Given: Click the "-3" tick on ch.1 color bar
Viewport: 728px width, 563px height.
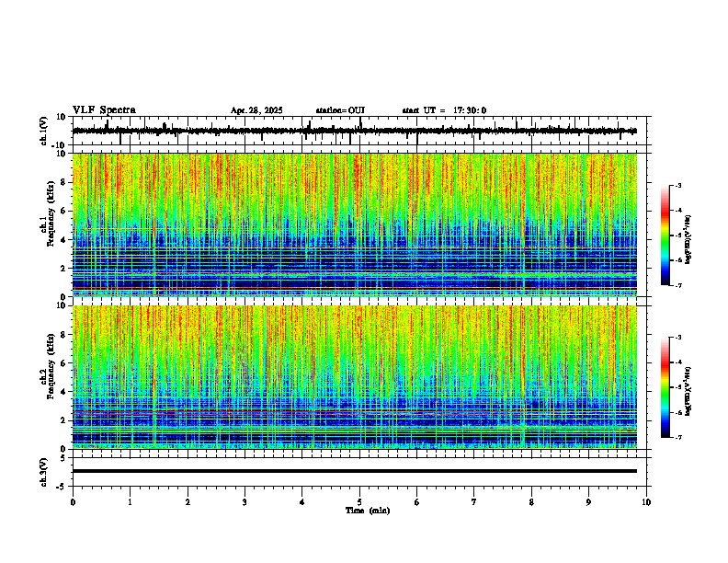Looking at the screenshot, I should point(677,185).
